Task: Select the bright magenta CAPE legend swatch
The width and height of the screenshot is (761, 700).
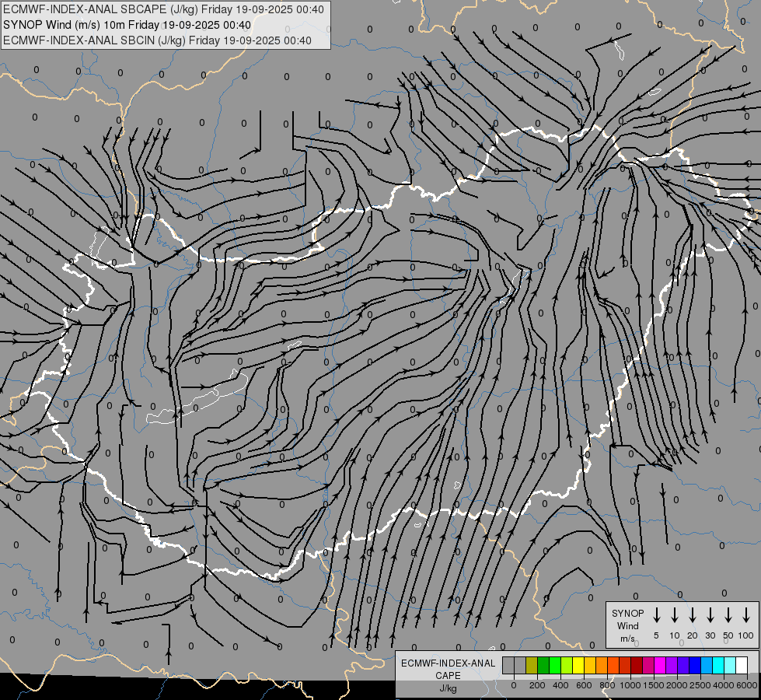Action: click(x=660, y=665)
